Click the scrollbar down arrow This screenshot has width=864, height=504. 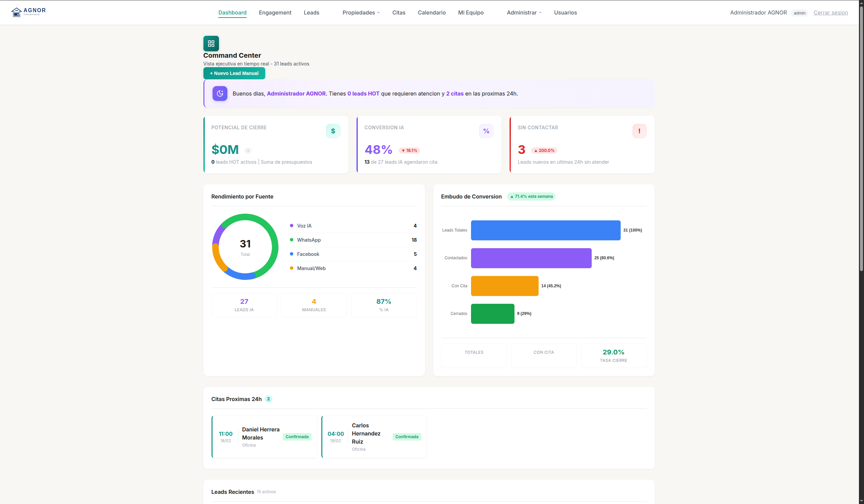[861, 501]
